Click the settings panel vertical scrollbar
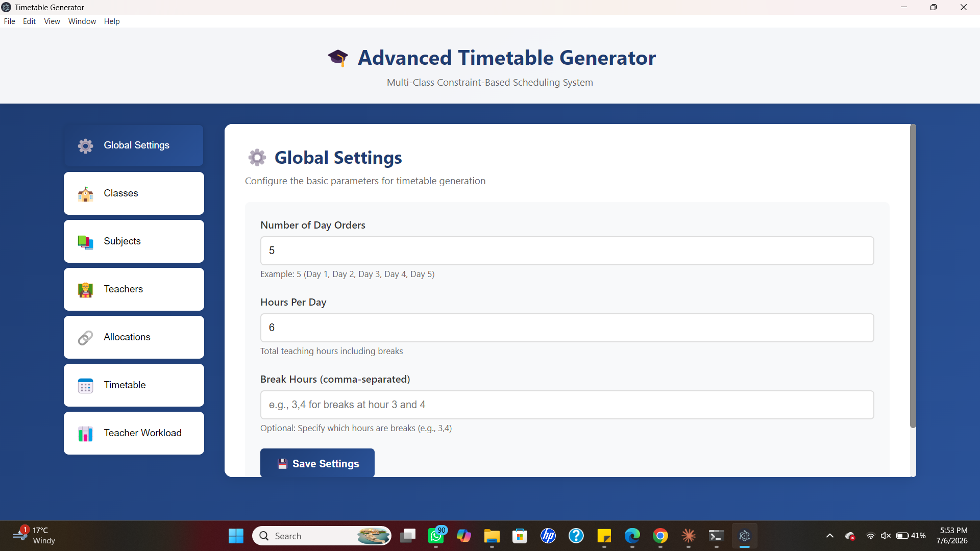The height and width of the screenshot is (551, 980). tap(913, 276)
